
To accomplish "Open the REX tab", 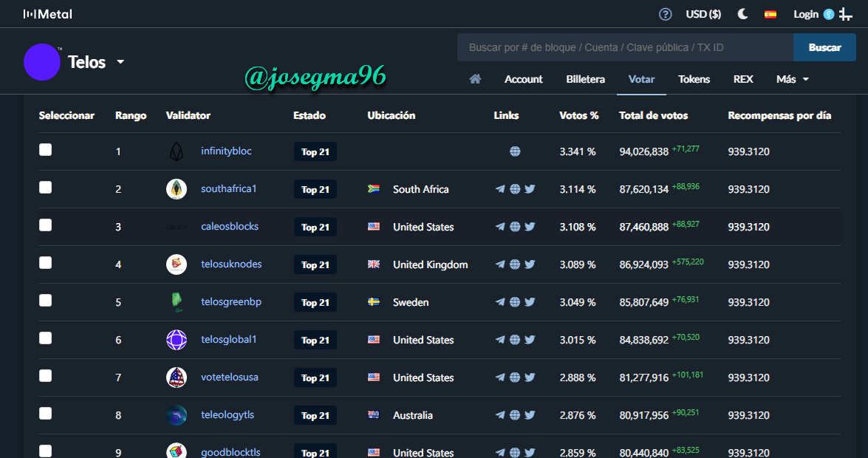I will (x=743, y=79).
